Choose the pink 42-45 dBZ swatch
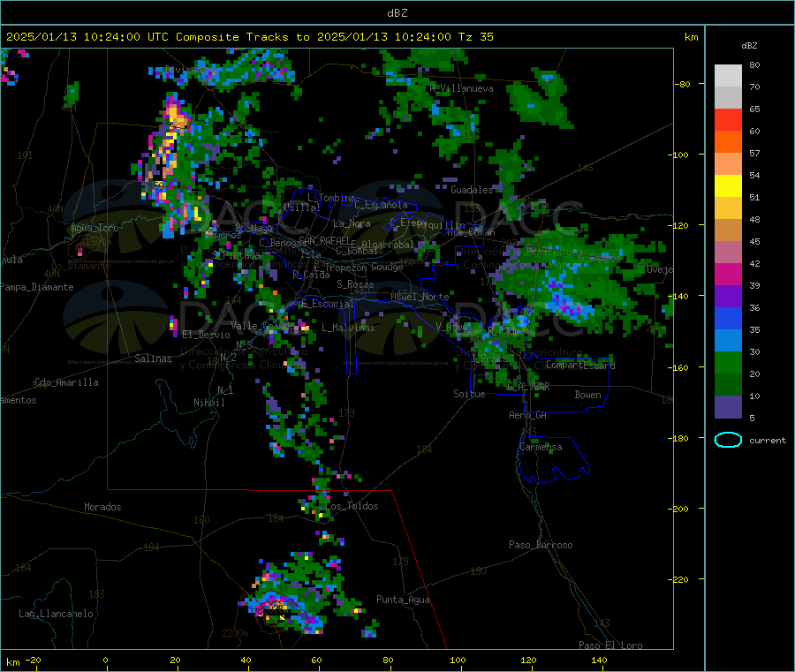 pyautogui.click(x=728, y=253)
